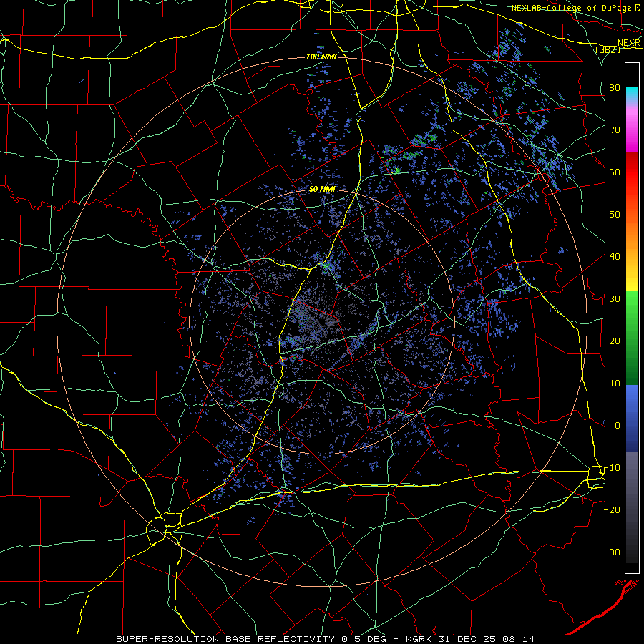
Task: Click the Super-Resolution Base Reflectivity caption
Action: pyautogui.click(x=326, y=639)
